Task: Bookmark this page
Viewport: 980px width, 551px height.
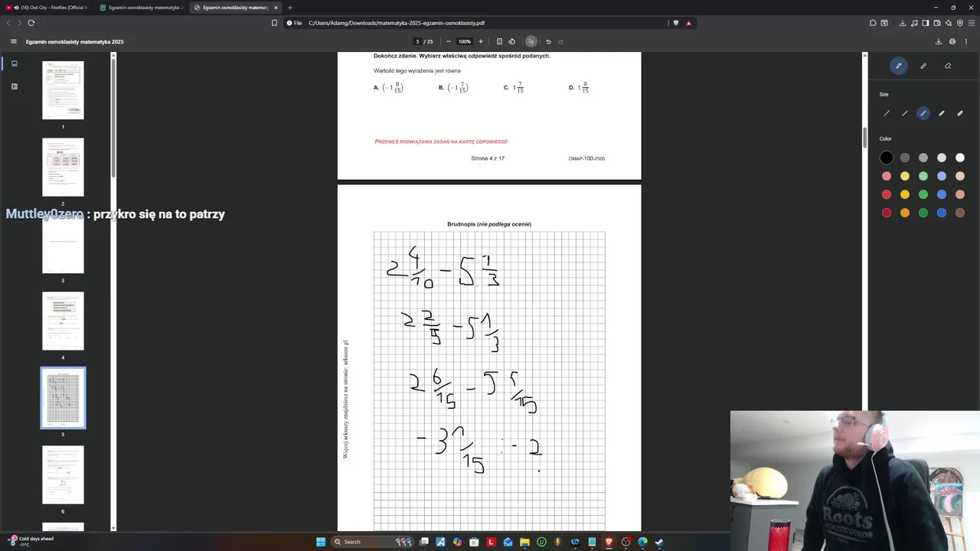Action: (x=274, y=23)
